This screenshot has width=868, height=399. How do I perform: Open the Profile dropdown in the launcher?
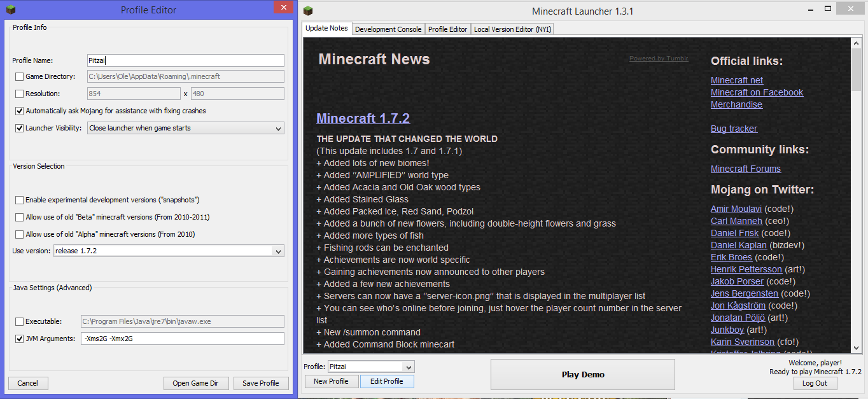pyautogui.click(x=371, y=367)
